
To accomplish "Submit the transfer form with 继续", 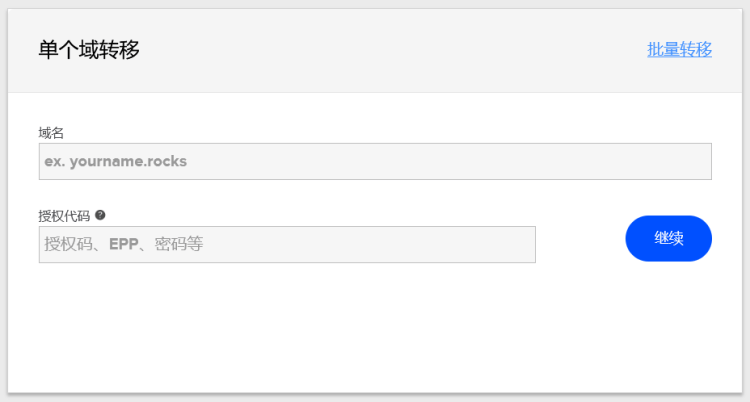I will [668, 238].
